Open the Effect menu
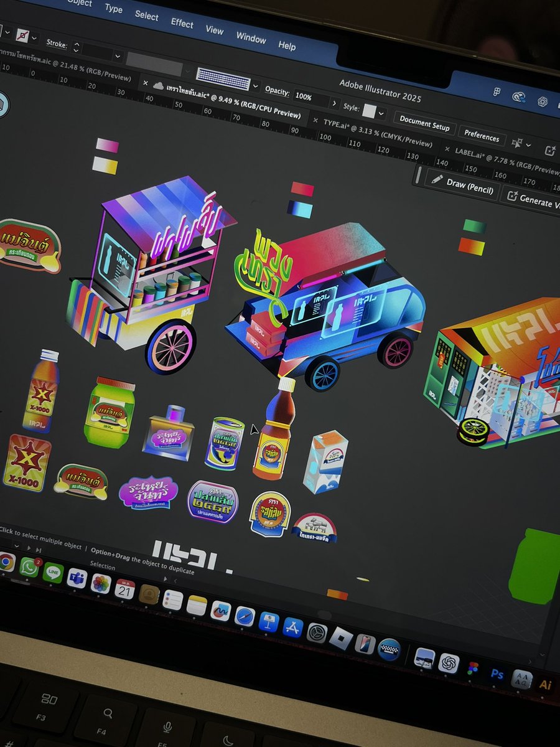560x747 pixels. click(182, 23)
